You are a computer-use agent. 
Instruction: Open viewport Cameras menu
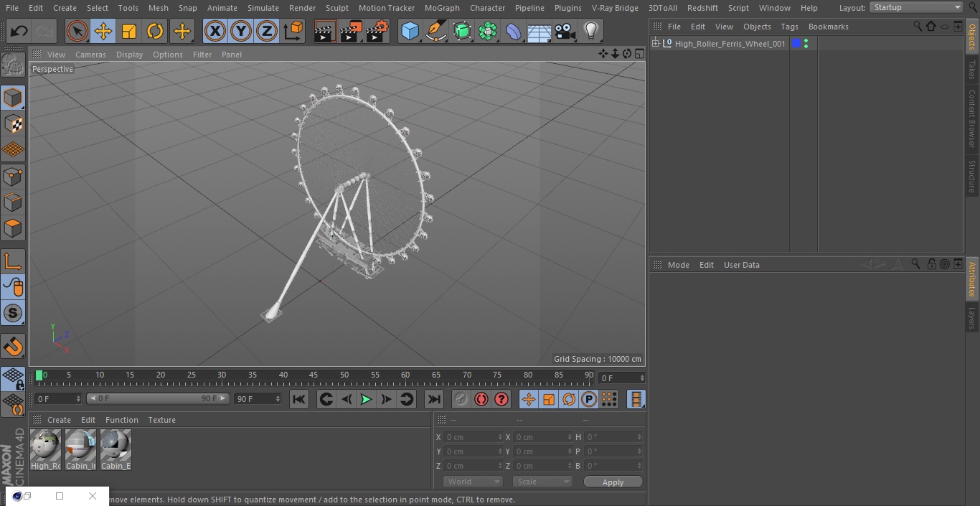pos(90,55)
